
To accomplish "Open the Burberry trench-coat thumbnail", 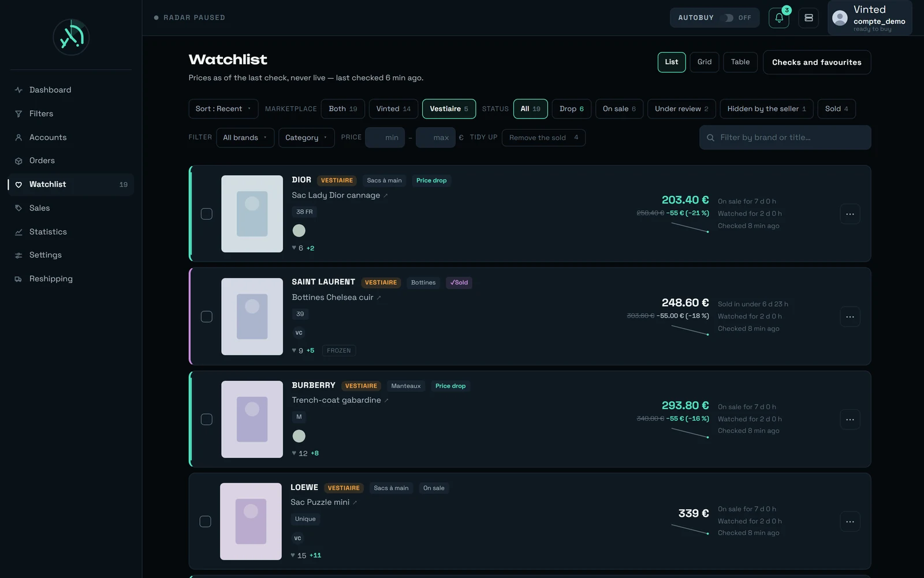I will (x=252, y=419).
